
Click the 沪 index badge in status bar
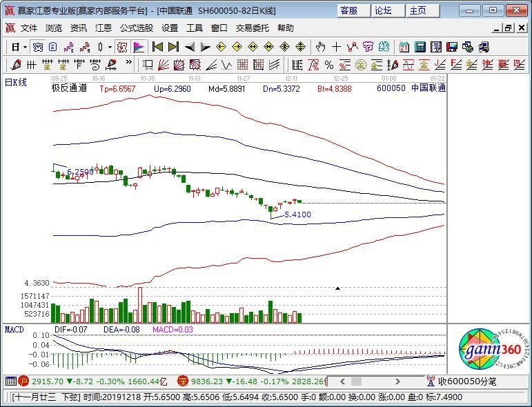pos(23,381)
